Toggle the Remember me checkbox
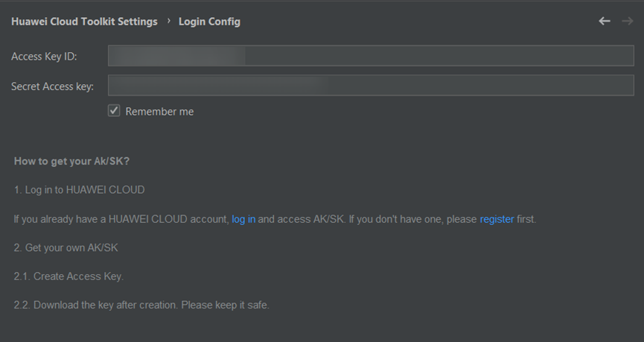Screen dimensions: 644x342 (x=114, y=111)
